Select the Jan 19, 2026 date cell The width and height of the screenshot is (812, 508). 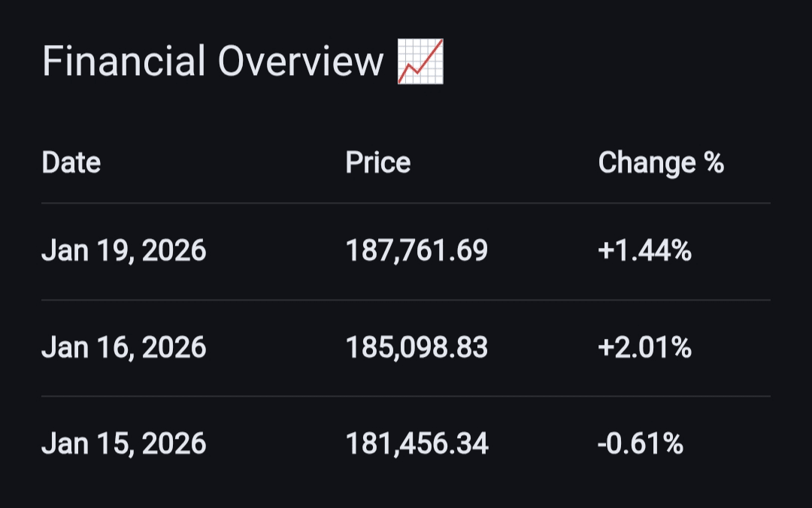click(x=123, y=251)
